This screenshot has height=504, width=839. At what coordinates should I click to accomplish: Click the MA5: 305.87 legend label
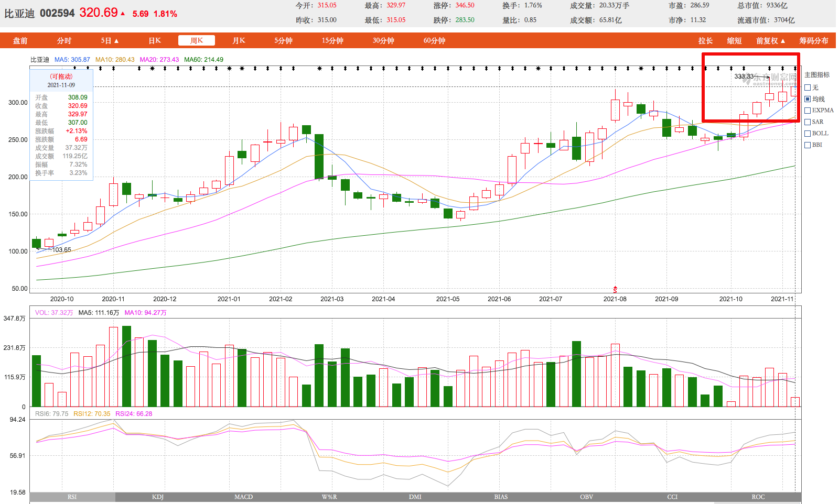click(72, 60)
